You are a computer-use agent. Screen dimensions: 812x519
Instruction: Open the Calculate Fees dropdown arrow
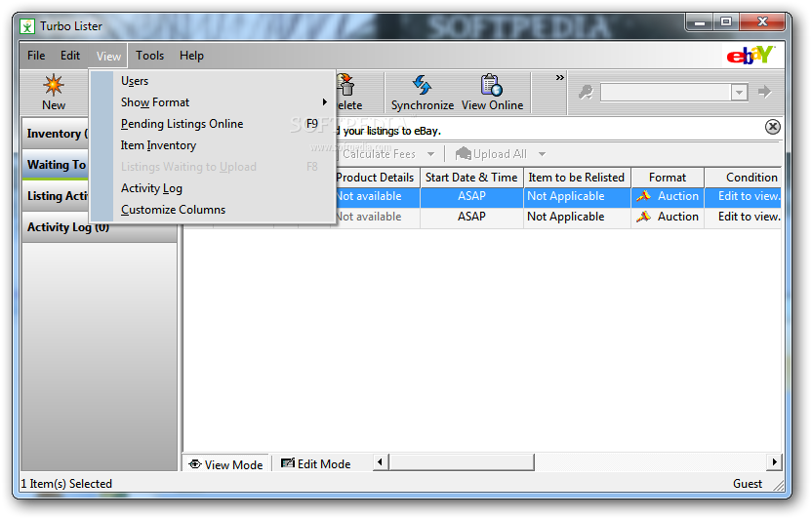(430, 154)
